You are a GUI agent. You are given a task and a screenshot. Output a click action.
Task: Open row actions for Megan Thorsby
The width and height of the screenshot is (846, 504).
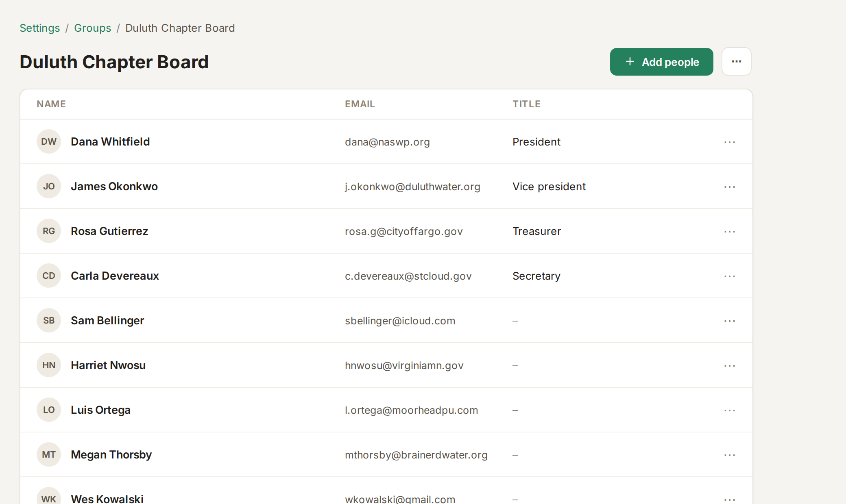pyautogui.click(x=730, y=455)
